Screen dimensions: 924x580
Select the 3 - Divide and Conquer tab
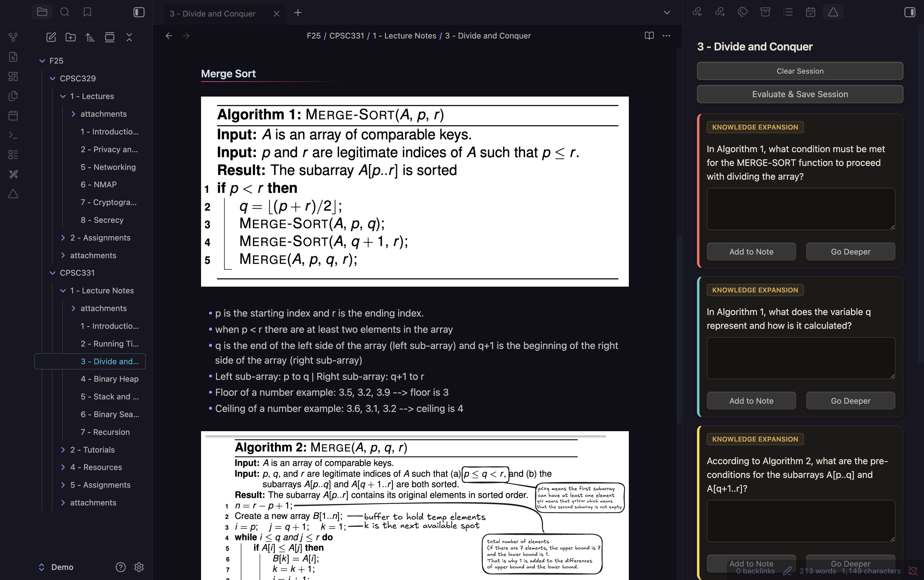pyautogui.click(x=212, y=13)
